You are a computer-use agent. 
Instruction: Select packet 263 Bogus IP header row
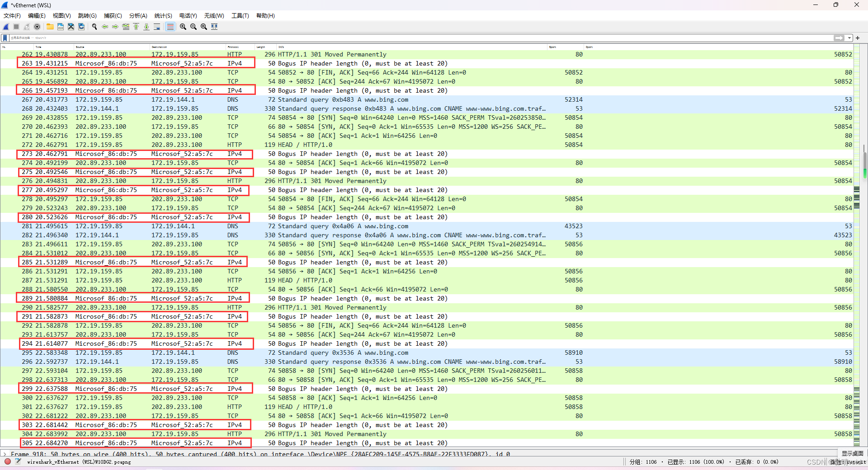pos(426,63)
